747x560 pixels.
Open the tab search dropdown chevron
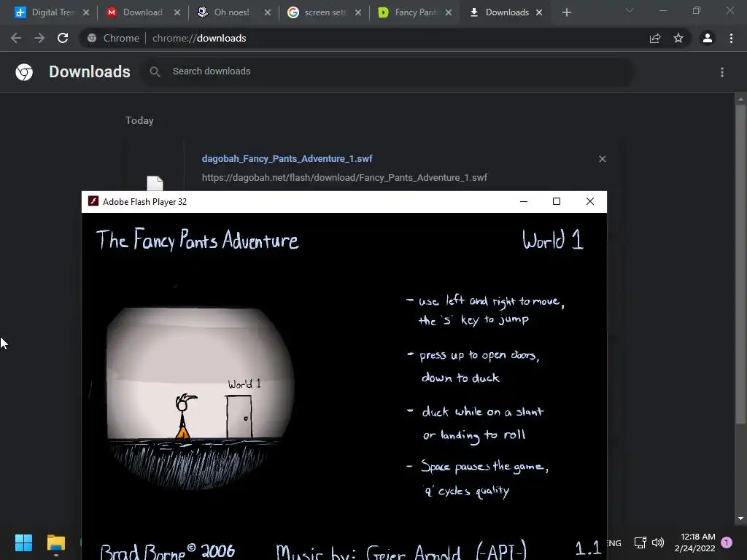point(630,10)
